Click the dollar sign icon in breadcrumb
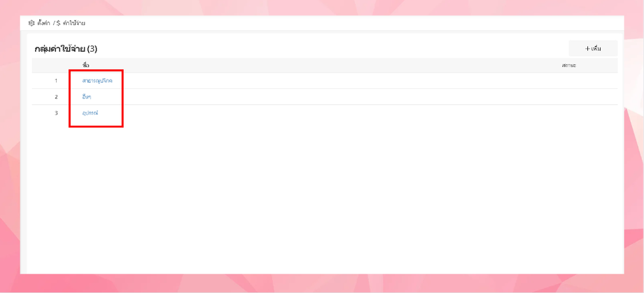The width and height of the screenshot is (644, 293). tap(59, 23)
